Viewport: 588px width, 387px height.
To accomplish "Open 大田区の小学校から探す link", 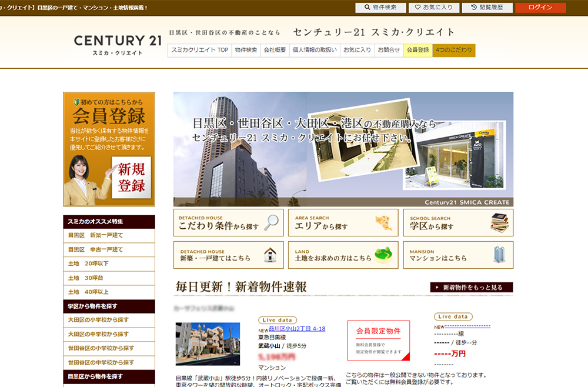I will click(109, 321).
